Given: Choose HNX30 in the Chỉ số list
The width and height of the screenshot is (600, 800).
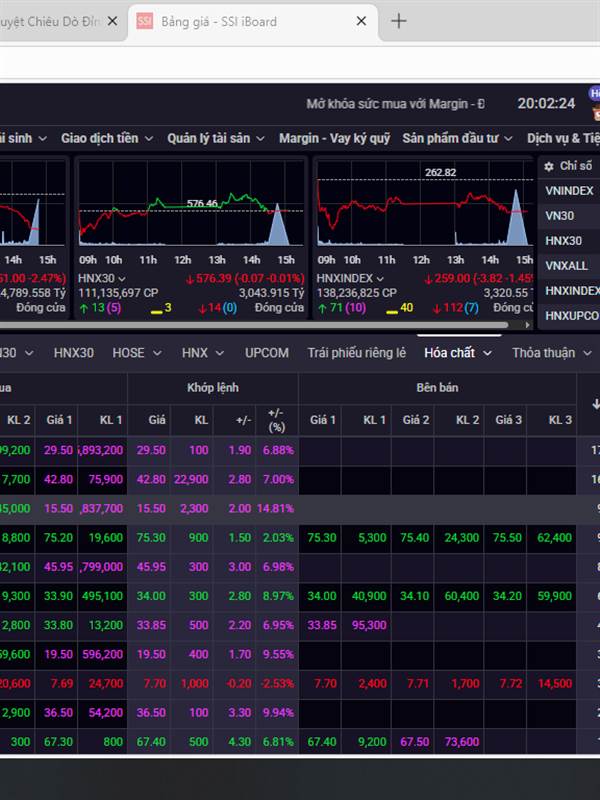Looking at the screenshot, I should 563,240.
